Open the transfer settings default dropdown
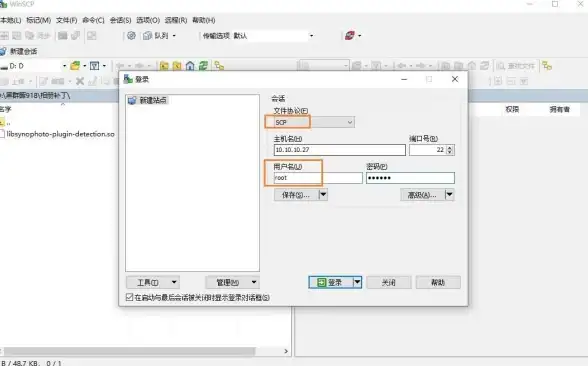The width and height of the screenshot is (588, 366). (311, 36)
